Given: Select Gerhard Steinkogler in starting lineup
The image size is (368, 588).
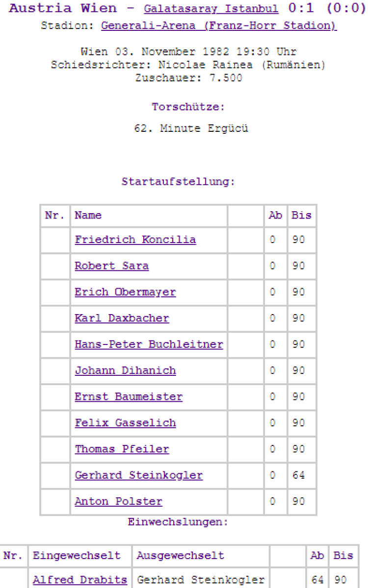Looking at the screenshot, I should click(138, 475).
